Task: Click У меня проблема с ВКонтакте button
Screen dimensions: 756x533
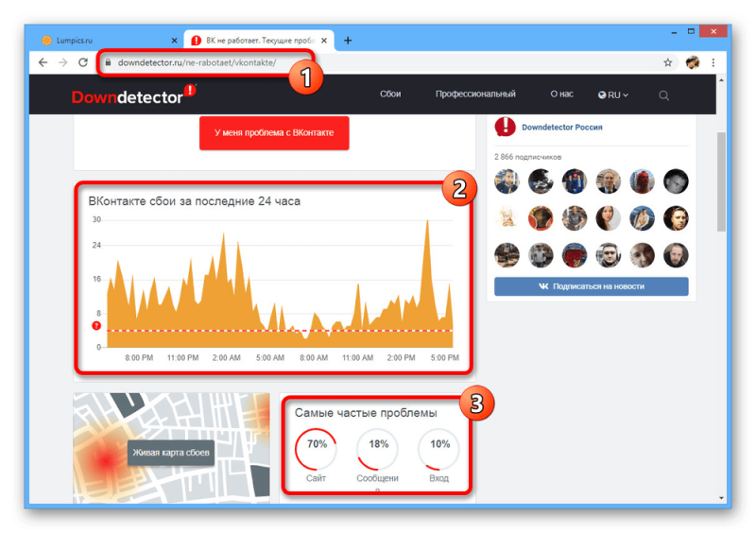Action: point(274,132)
